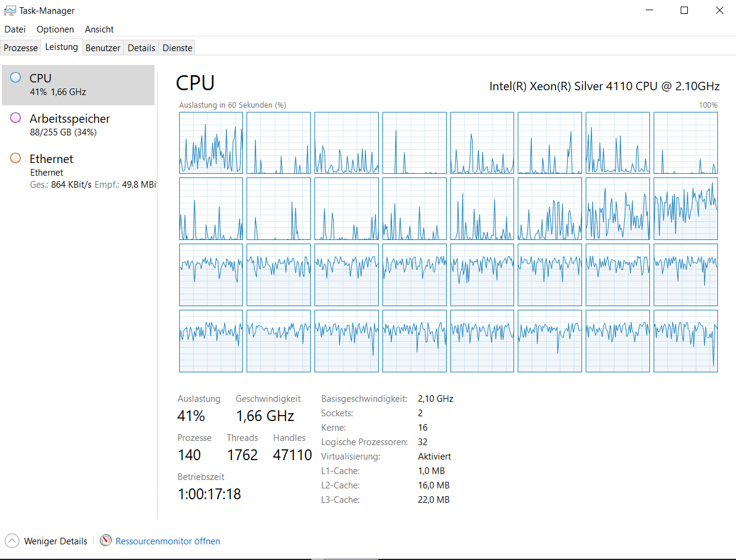The height and width of the screenshot is (560, 736).
Task: Click Auslastung in 60 Sekunden label
Action: pos(233,105)
